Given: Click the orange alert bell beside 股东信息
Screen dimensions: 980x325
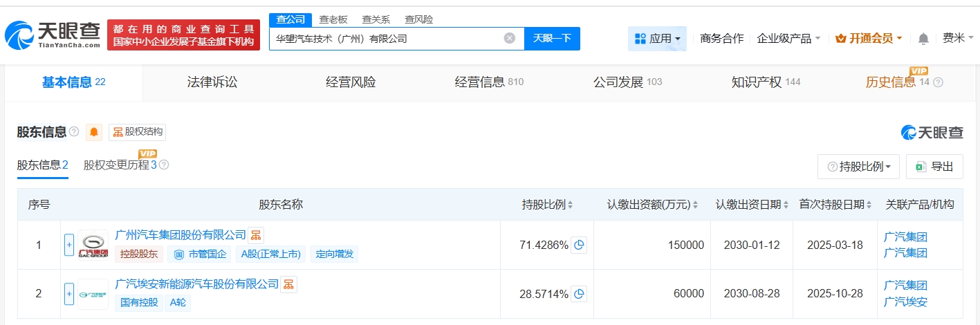Looking at the screenshot, I should [x=94, y=132].
